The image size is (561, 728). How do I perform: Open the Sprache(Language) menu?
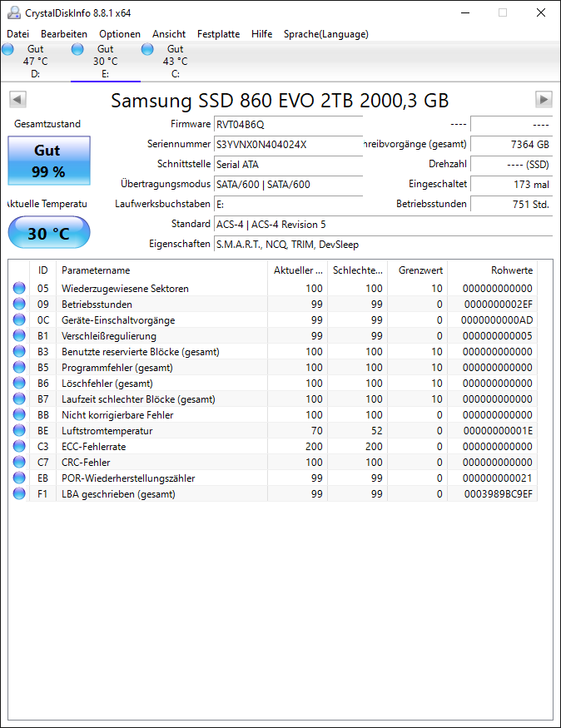pos(326,34)
